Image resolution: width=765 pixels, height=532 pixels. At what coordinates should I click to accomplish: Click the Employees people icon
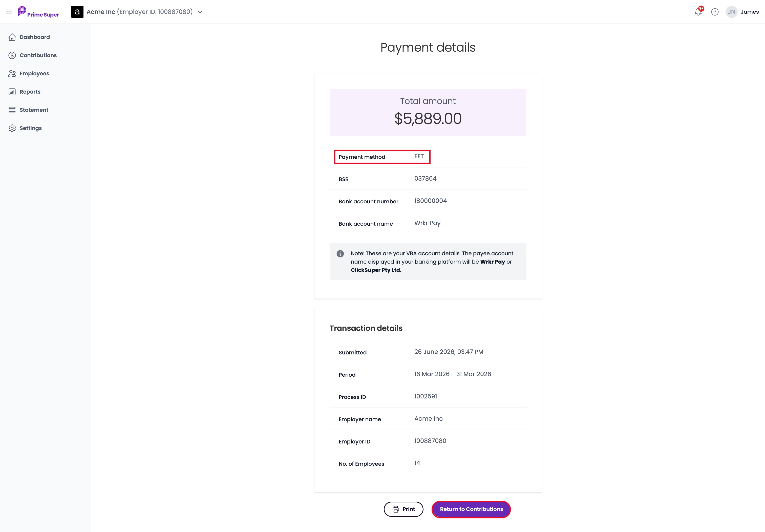12,74
